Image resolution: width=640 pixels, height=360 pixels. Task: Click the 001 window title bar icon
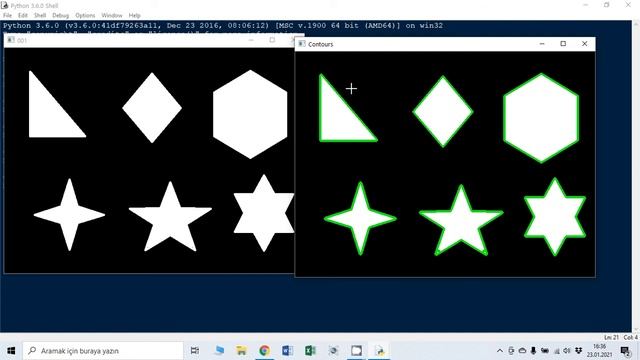coord(11,40)
